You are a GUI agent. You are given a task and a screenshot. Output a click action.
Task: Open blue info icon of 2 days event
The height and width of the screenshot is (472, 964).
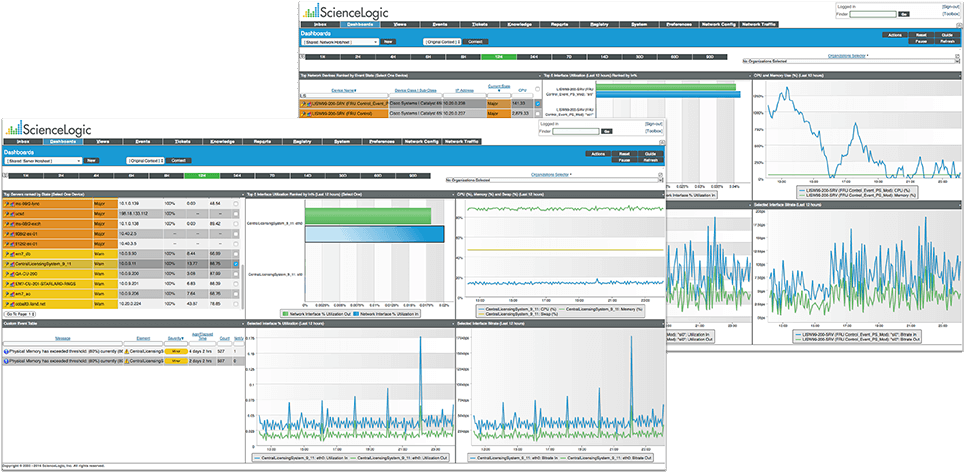[6, 361]
